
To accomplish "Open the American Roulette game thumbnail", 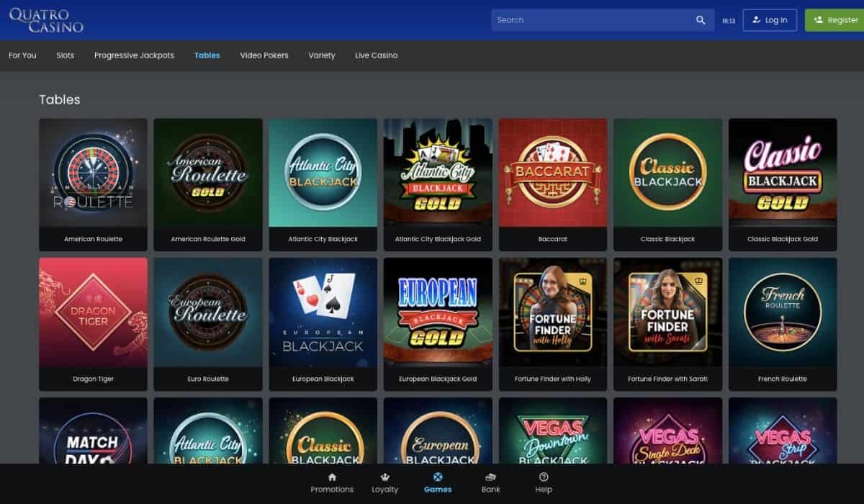I will pos(93,173).
